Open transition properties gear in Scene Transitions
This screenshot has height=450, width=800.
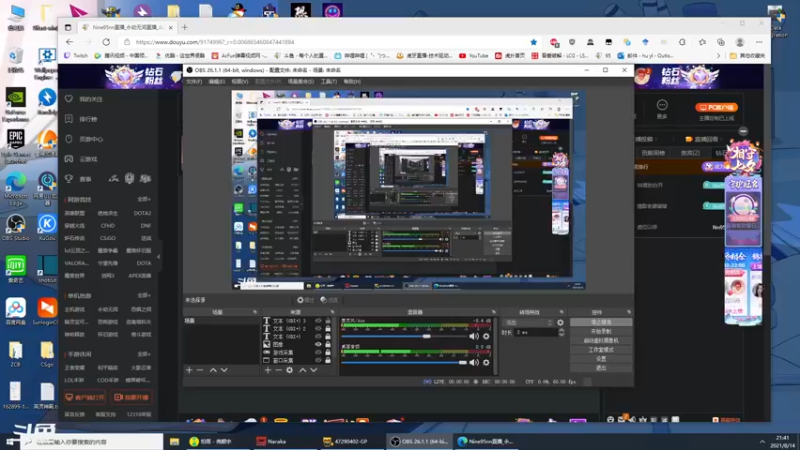point(560,322)
